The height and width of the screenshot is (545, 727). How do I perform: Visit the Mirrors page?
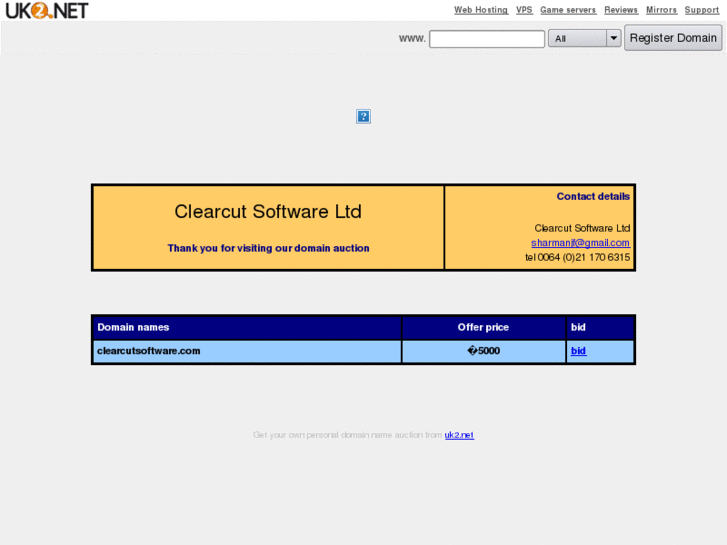661,10
